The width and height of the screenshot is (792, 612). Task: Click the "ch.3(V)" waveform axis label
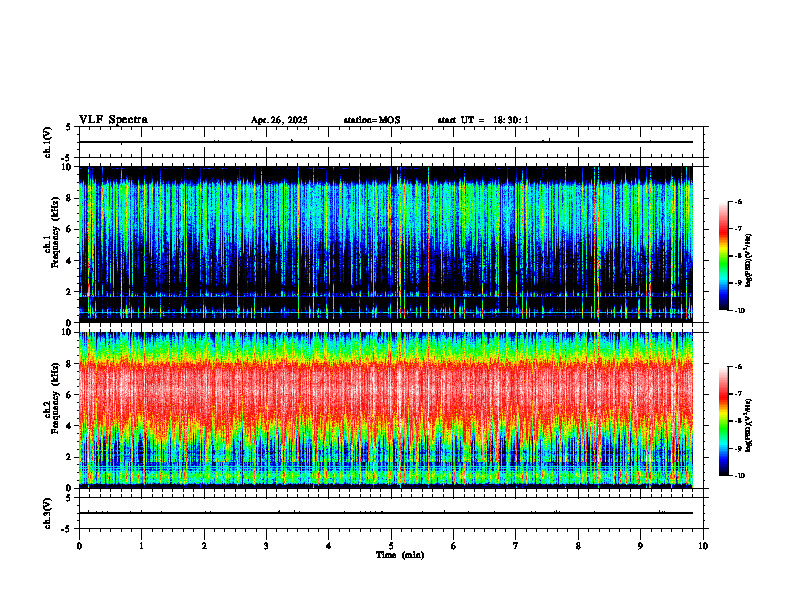point(48,513)
